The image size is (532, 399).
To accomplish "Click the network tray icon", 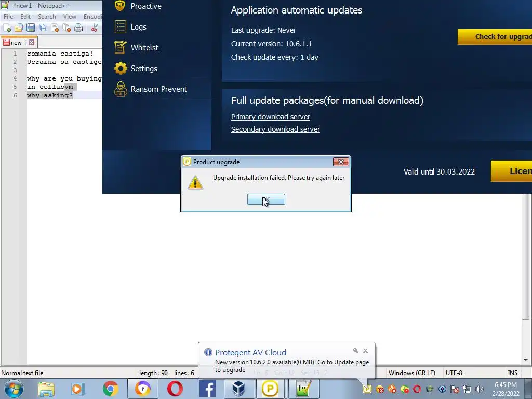I will coord(467,389).
